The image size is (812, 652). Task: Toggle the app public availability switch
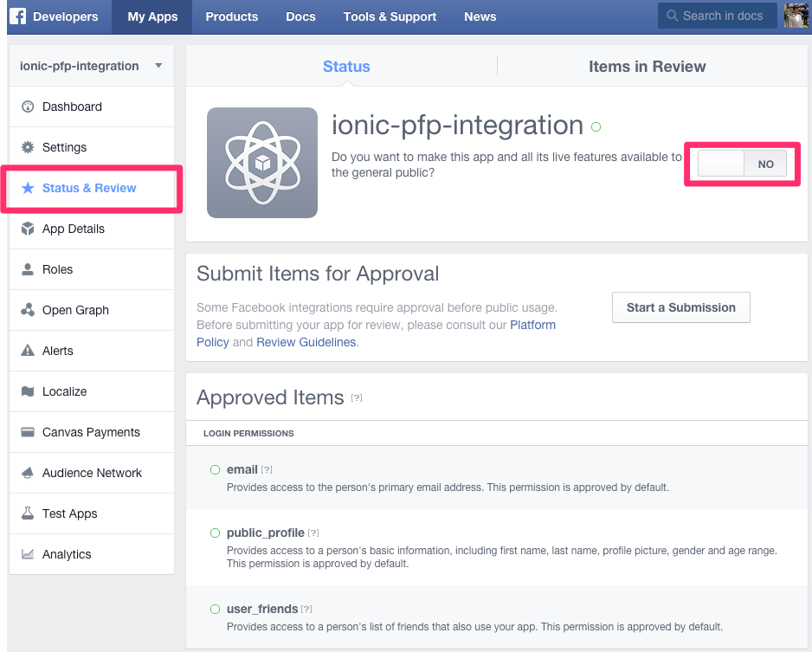(x=741, y=163)
